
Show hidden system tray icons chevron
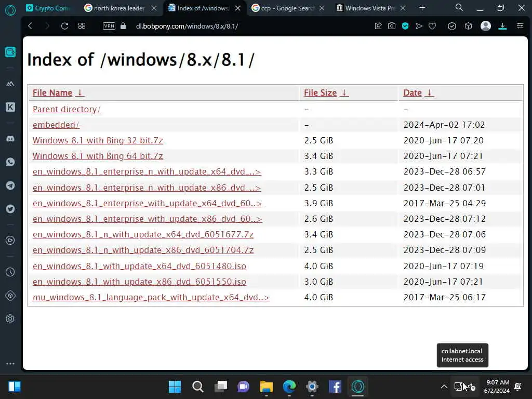[x=444, y=387]
